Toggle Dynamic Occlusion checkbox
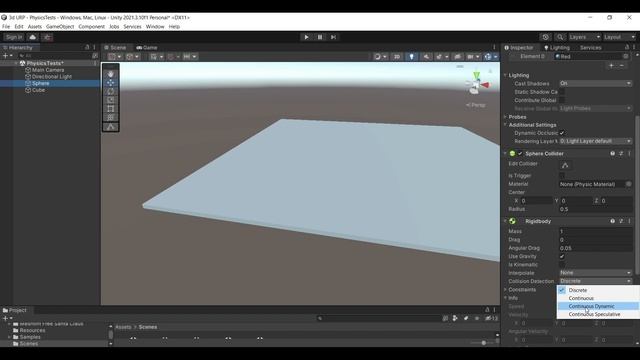 [562, 133]
